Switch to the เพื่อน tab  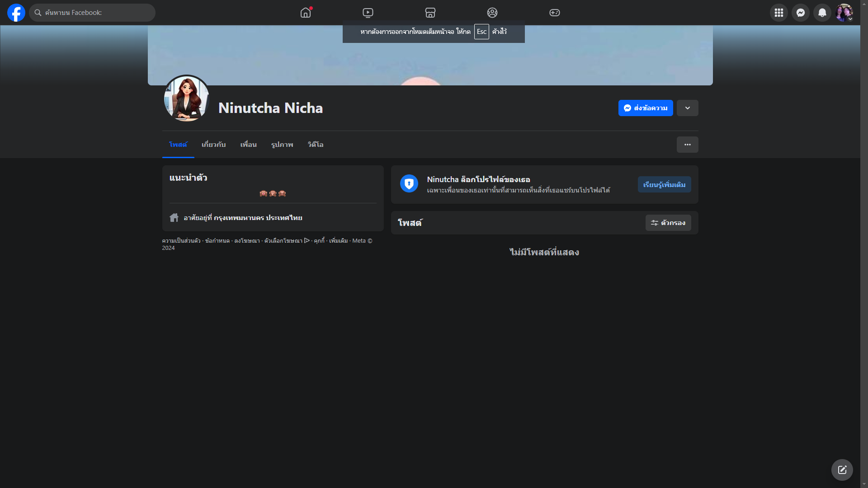[x=248, y=145]
